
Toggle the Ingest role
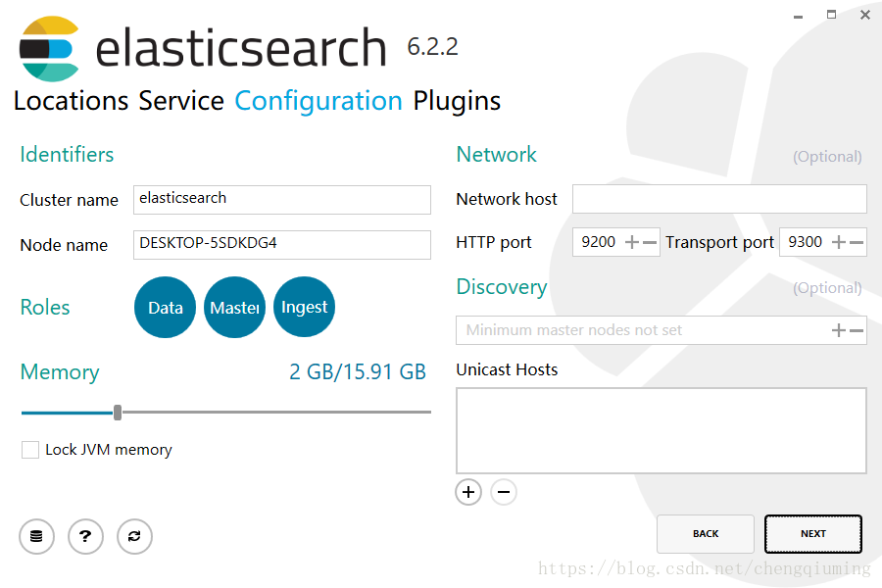[305, 307]
